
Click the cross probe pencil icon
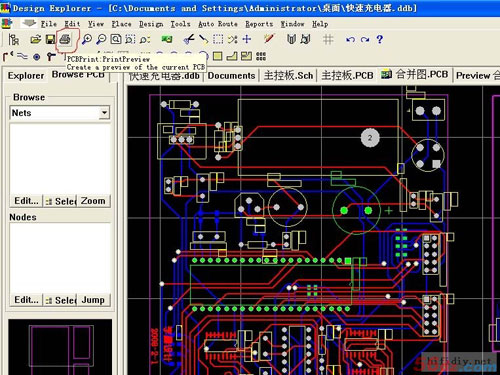coord(269,39)
